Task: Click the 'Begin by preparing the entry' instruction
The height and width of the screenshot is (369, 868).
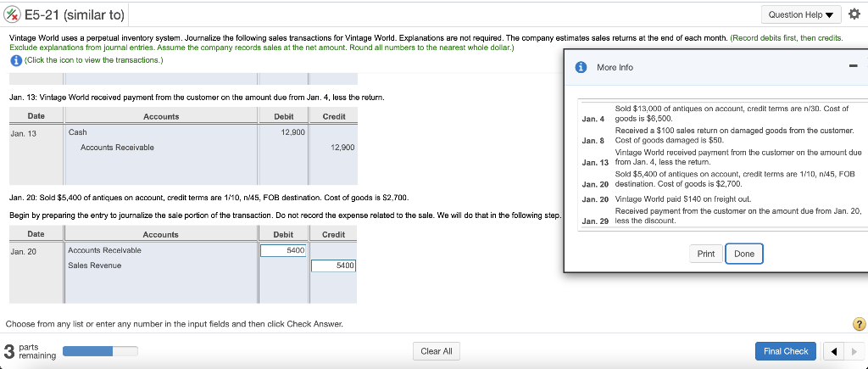Action: pyautogui.click(x=285, y=215)
